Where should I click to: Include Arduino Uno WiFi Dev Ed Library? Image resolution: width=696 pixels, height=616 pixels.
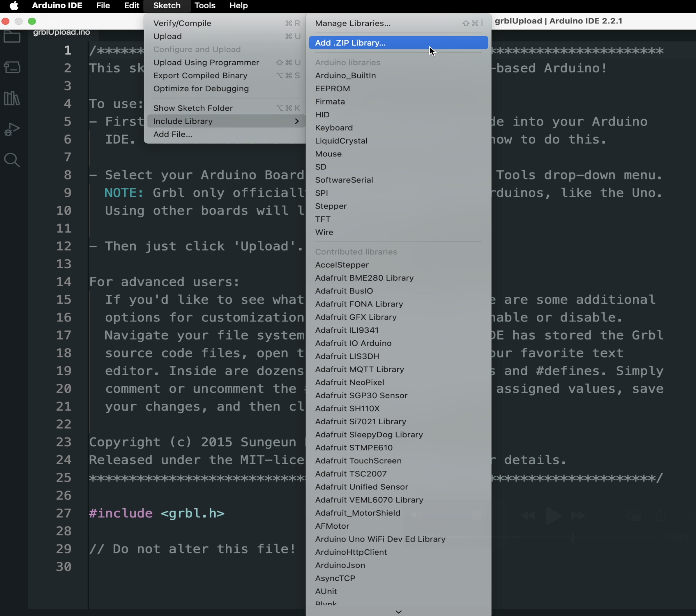pyautogui.click(x=398, y=539)
